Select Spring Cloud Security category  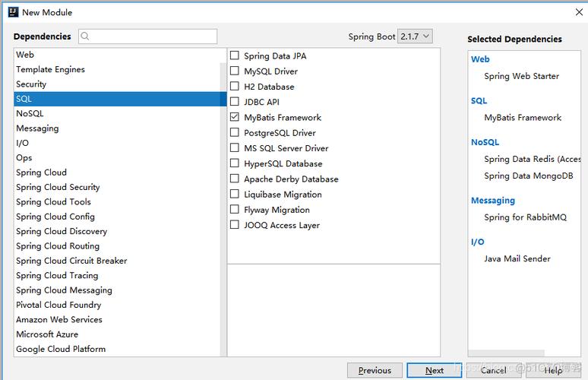(x=117, y=187)
